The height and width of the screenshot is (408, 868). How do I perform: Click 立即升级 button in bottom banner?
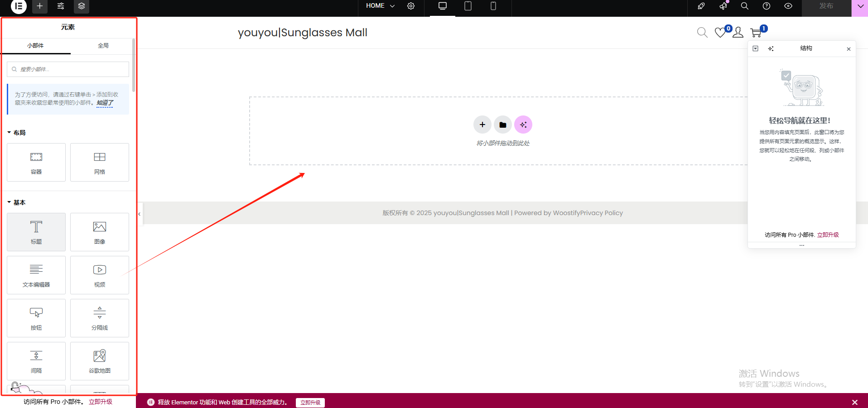click(310, 403)
